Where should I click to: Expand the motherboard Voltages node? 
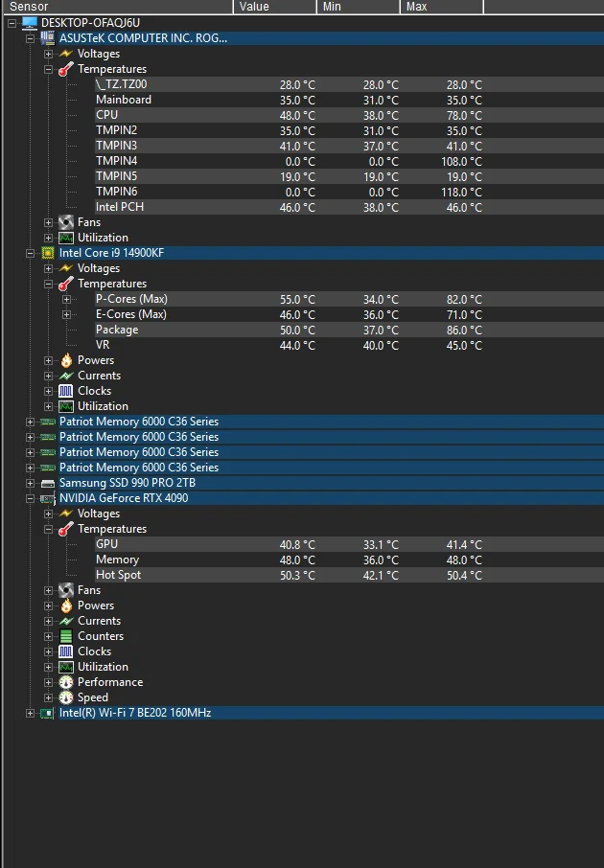48,55
